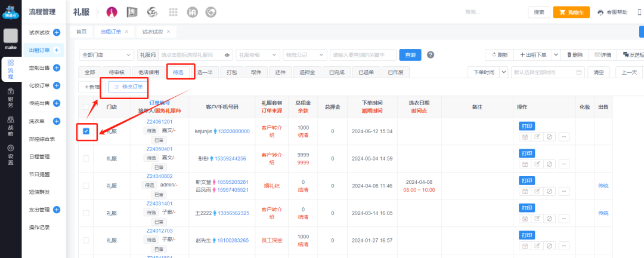
Task: Click phone number 13333000000 link
Action: pos(234,131)
